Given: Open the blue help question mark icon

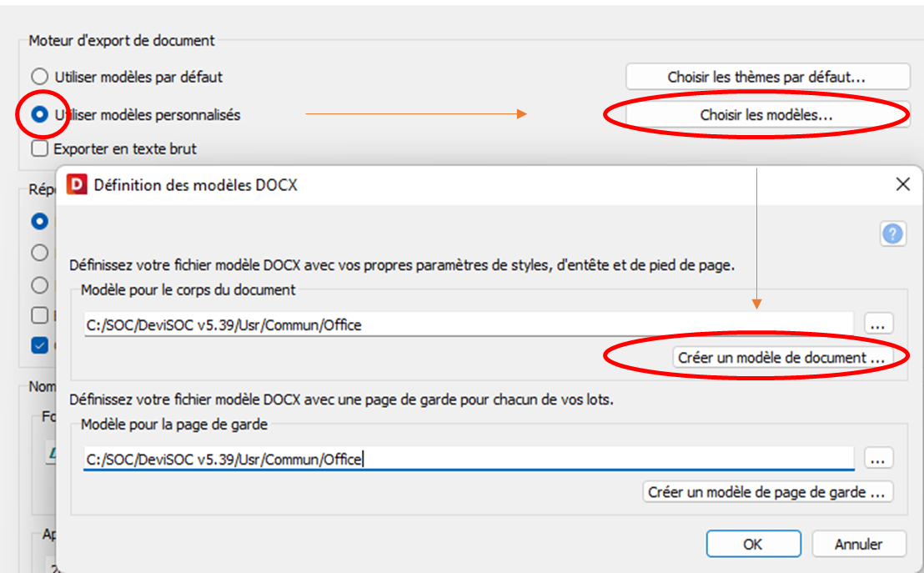Looking at the screenshot, I should coord(893,234).
